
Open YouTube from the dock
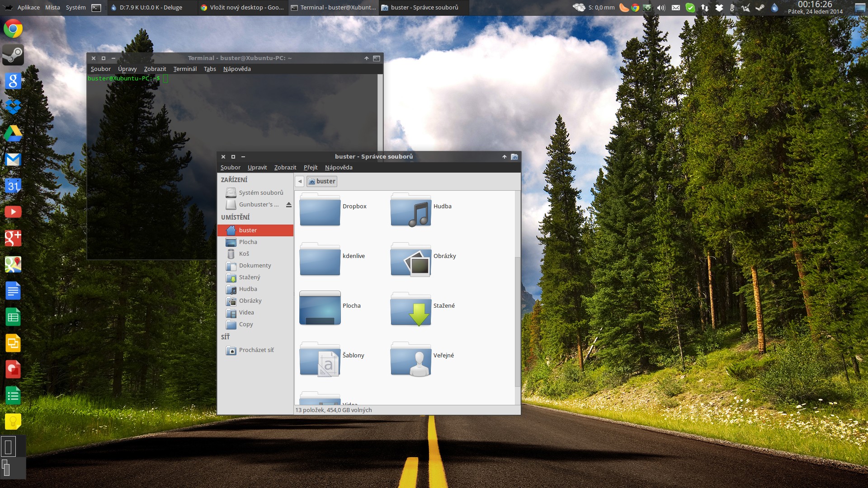[x=13, y=212]
